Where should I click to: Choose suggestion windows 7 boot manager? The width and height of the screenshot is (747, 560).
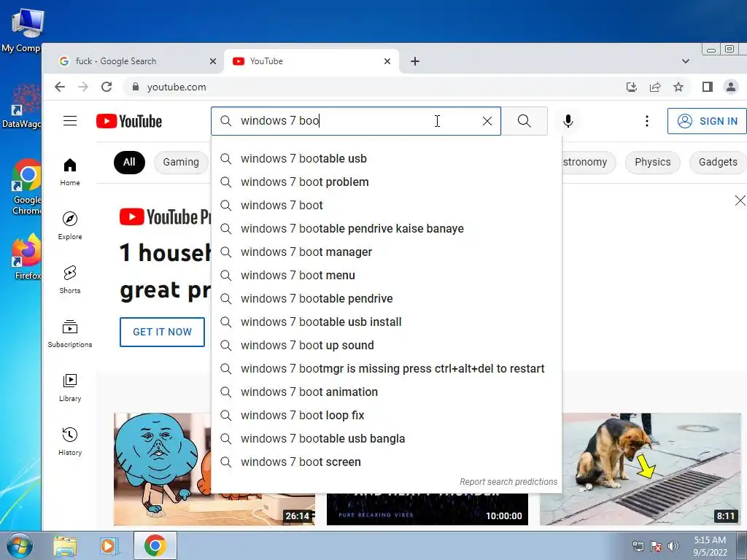pos(387,252)
